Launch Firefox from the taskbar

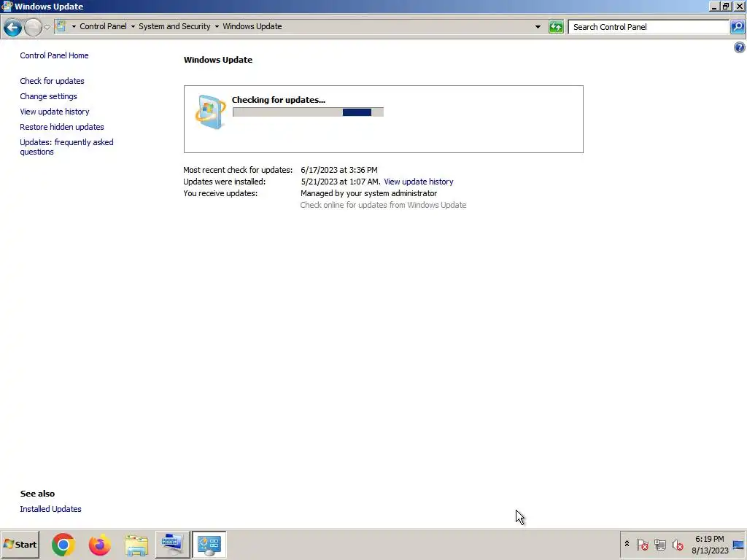tap(99, 544)
